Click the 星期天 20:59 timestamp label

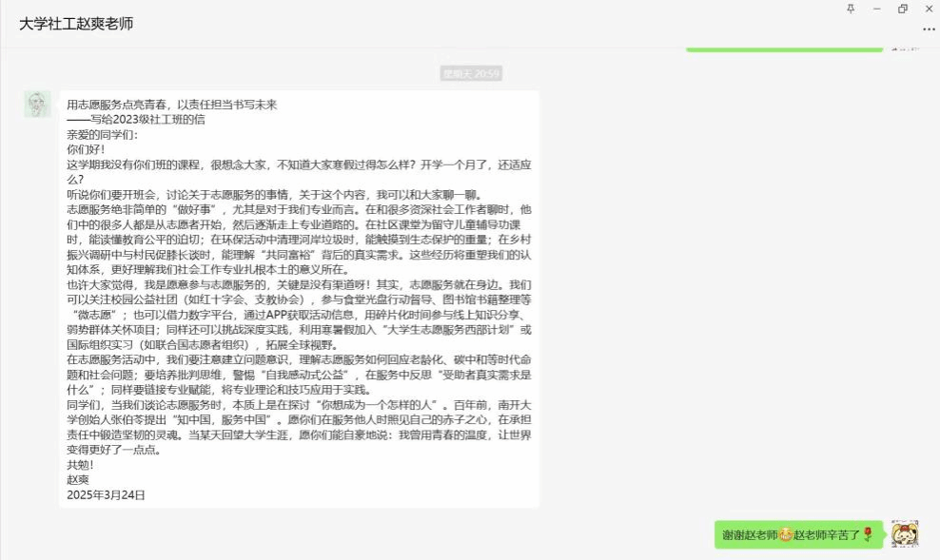(x=471, y=73)
